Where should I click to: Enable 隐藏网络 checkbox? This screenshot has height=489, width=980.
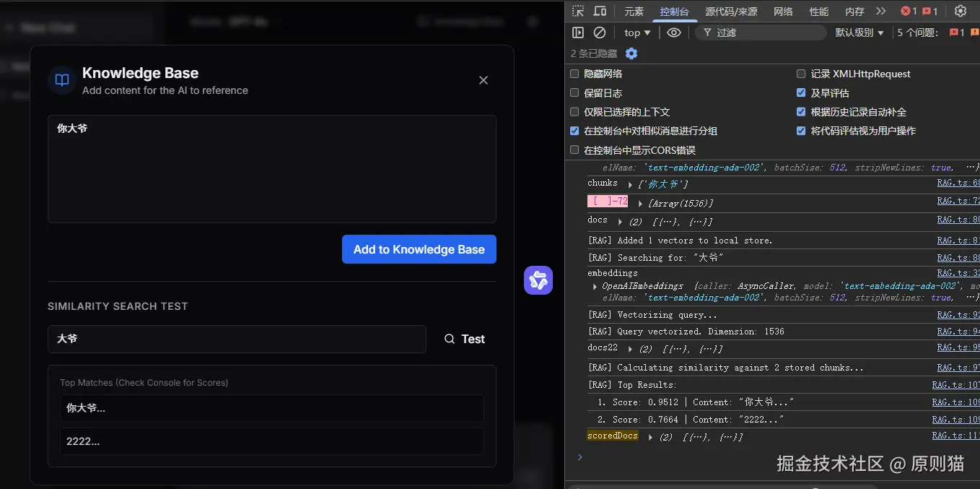pos(574,74)
